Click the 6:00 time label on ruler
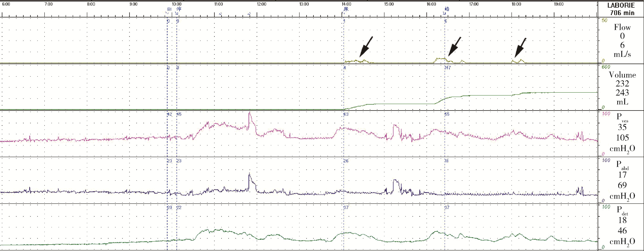644x251 pixels. (6, 4)
